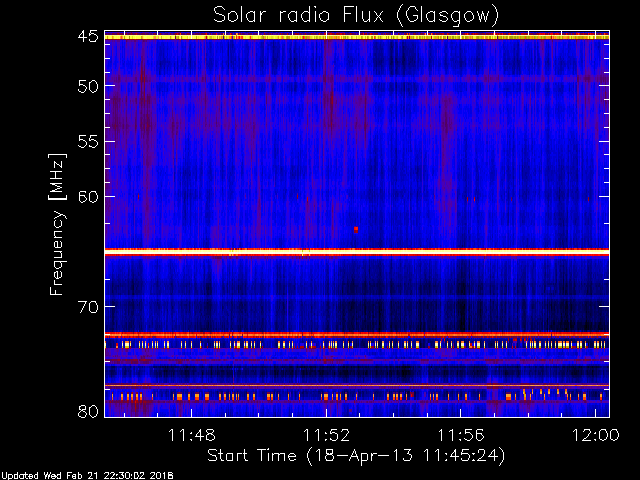Click the isolated red spot below 60 MHz

tap(356, 230)
